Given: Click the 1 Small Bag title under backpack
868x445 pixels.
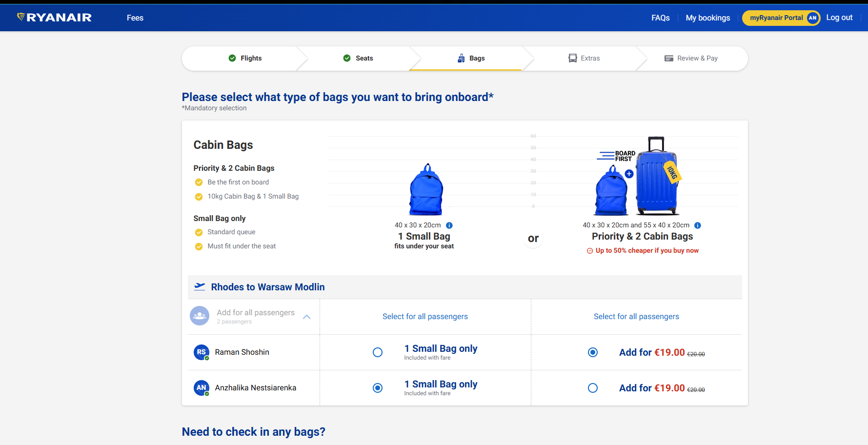Looking at the screenshot, I should pyautogui.click(x=424, y=236).
